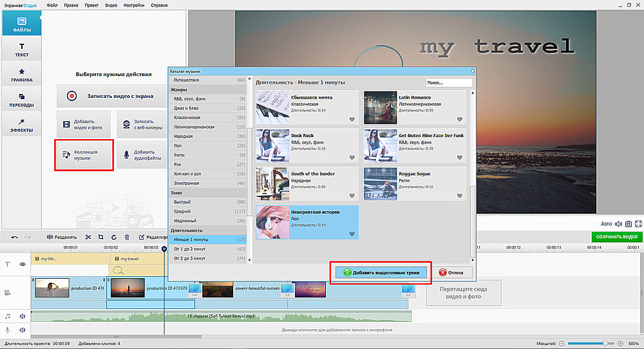
Task: Favorite the Dock Rock track
Action: click(352, 158)
